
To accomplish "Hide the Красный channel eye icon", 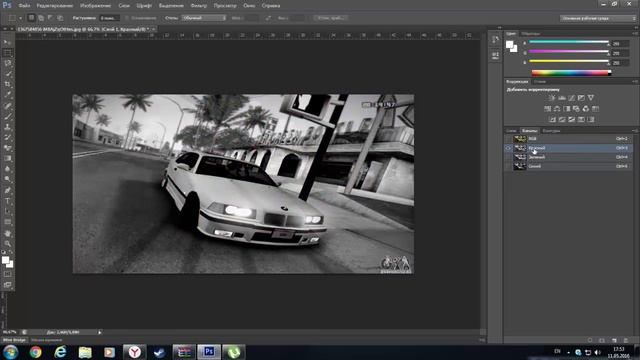I will (x=509, y=148).
